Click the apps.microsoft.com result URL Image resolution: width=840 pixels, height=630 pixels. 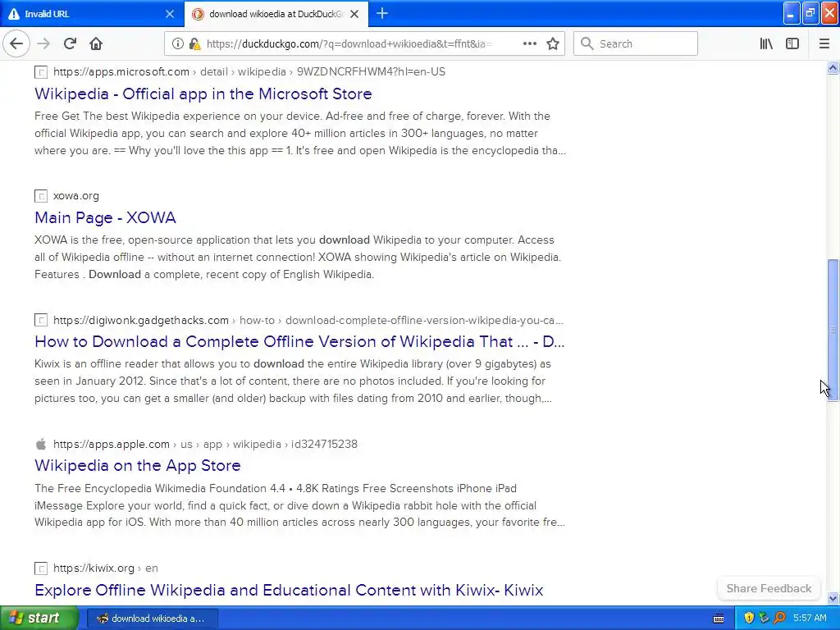249,72
